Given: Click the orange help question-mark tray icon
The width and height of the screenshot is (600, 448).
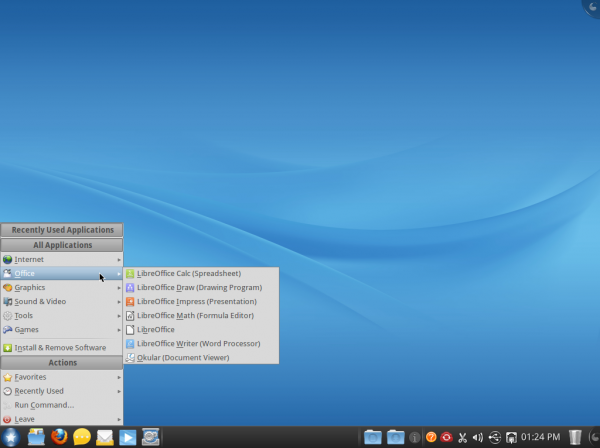Looking at the screenshot, I should pos(431,437).
